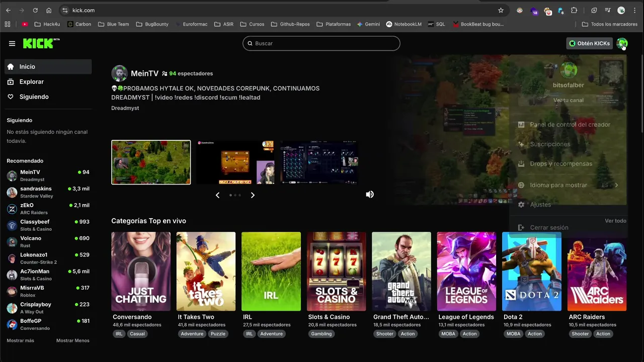This screenshot has width=644, height=362.
Task: Click the Siguiendo heart icon
Action: click(x=11, y=97)
